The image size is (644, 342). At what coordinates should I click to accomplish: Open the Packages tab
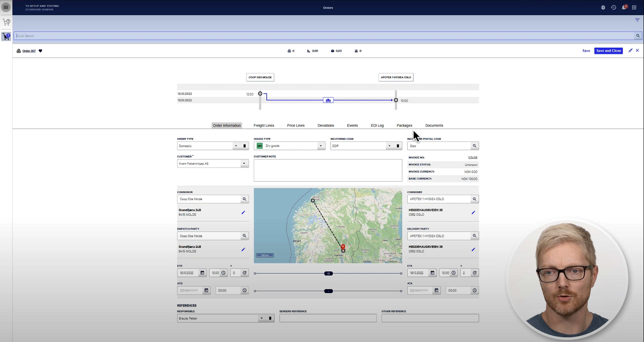click(404, 125)
